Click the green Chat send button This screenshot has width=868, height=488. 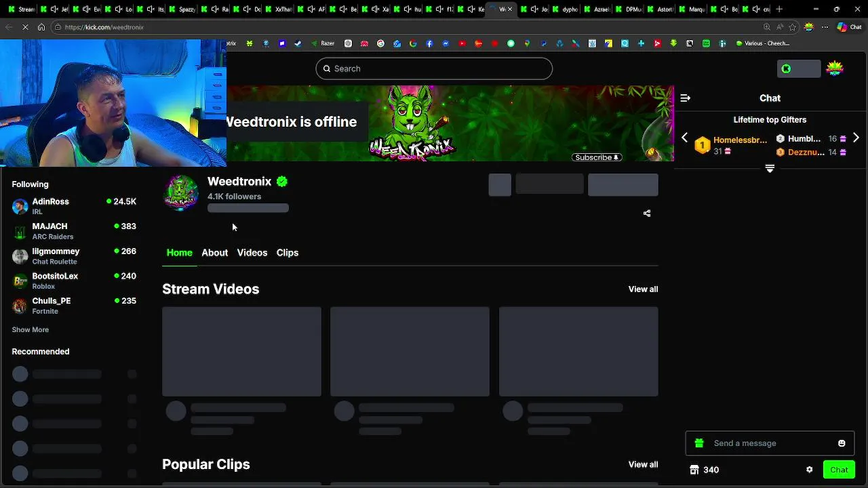click(x=839, y=470)
